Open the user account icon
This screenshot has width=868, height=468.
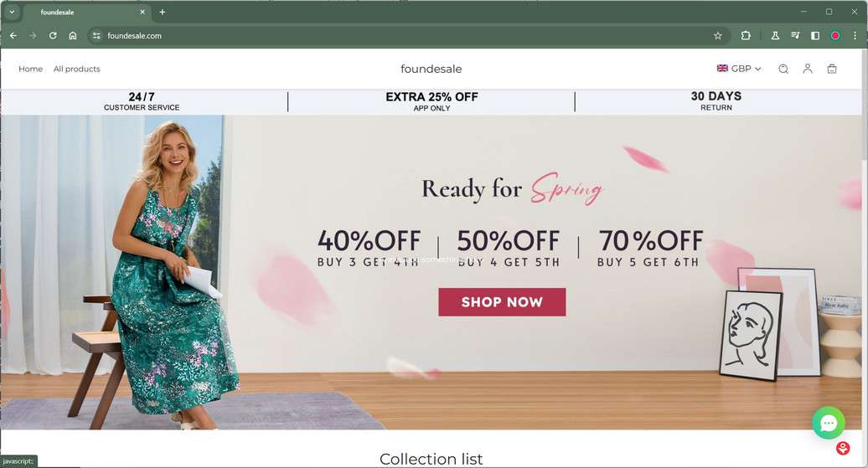(x=808, y=69)
